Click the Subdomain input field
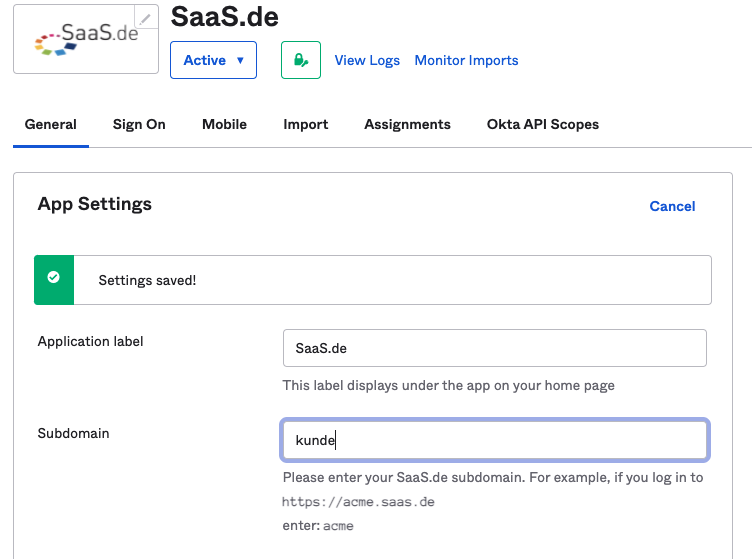The height and width of the screenshot is (559, 752). [494, 440]
